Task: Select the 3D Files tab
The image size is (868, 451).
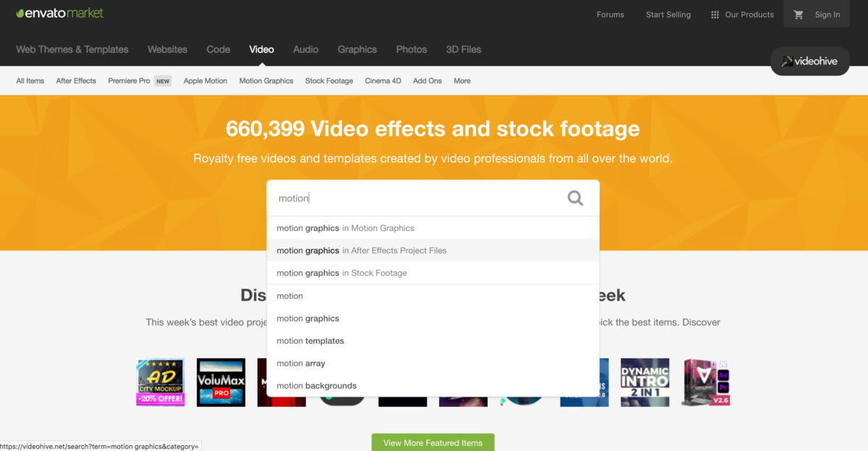Action: 464,49
